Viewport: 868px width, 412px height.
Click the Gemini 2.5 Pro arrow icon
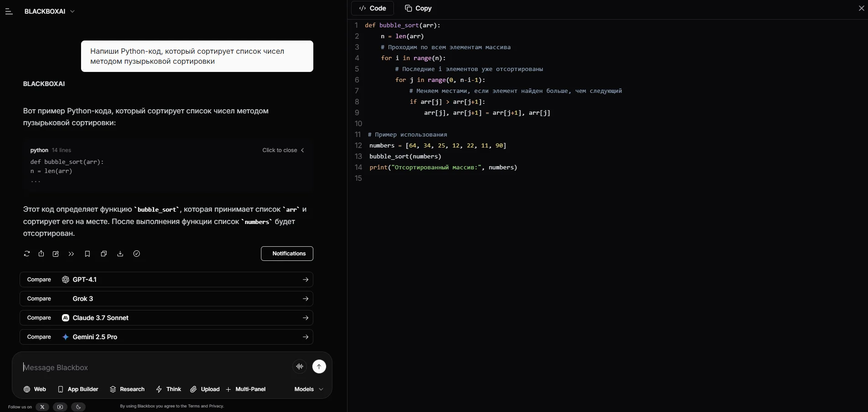click(x=306, y=337)
